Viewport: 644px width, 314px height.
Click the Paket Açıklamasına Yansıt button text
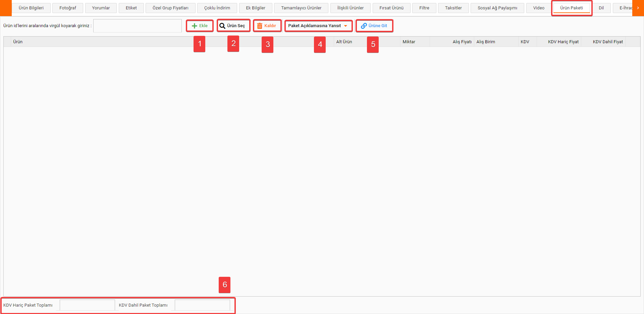pos(315,26)
